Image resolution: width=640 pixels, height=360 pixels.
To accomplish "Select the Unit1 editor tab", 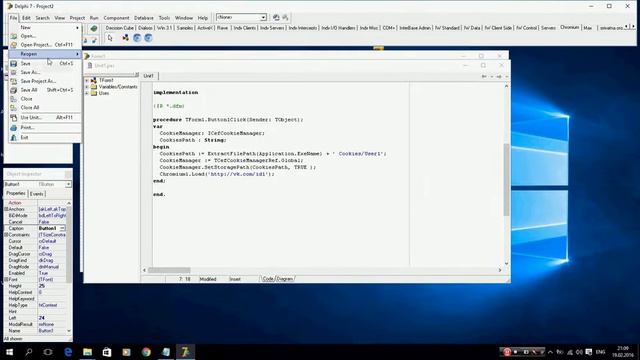I will [149, 76].
